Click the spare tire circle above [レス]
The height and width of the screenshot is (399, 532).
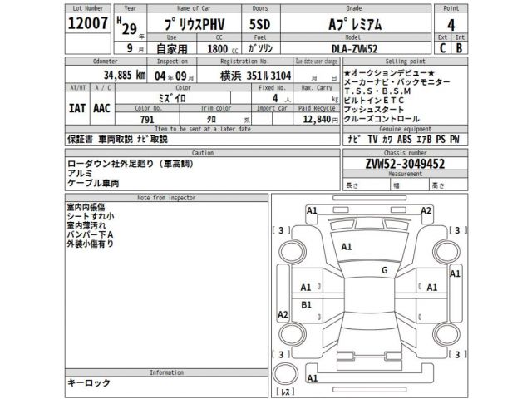pos(286,373)
